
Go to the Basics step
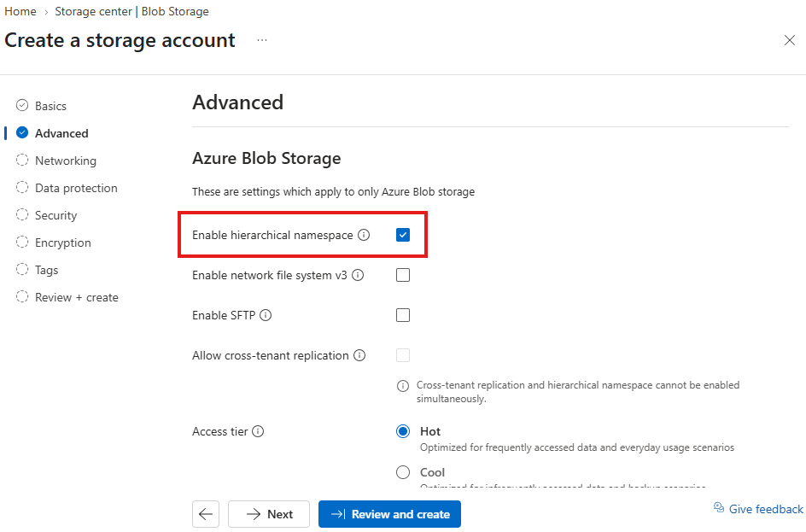click(x=41, y=106)
